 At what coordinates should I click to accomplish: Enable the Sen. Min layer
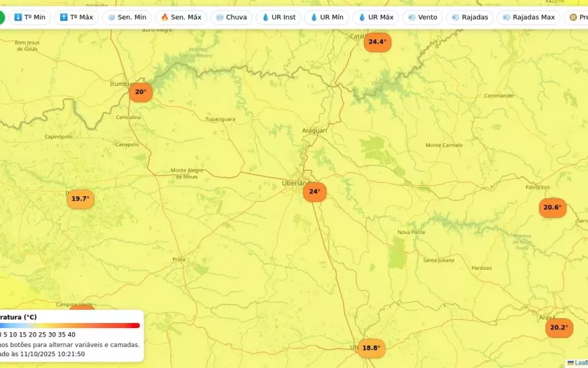point(127,17)
